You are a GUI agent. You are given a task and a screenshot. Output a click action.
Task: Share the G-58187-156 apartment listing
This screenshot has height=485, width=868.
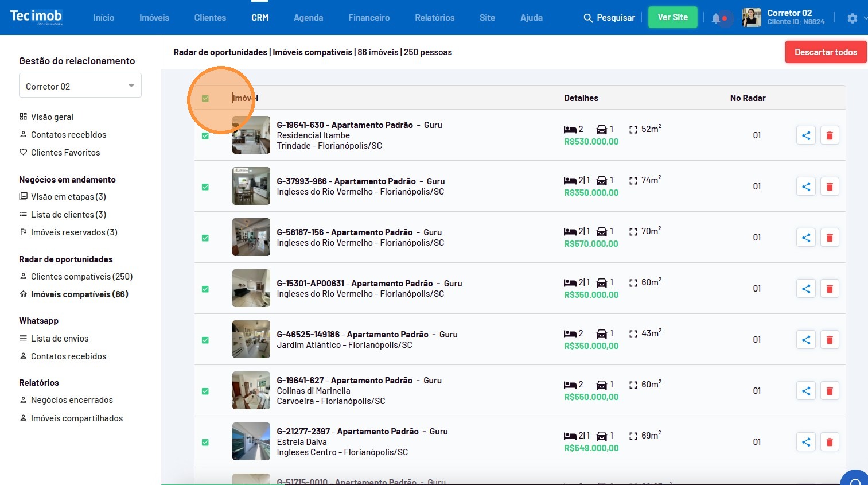[806, 238]
